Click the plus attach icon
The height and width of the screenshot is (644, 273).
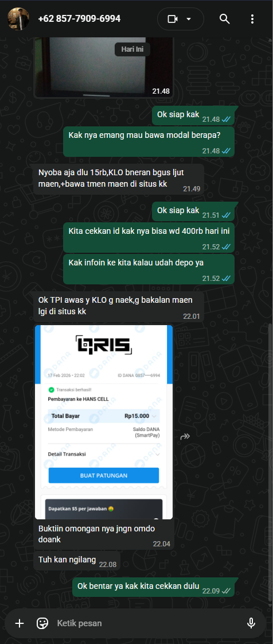pos(19,623)
